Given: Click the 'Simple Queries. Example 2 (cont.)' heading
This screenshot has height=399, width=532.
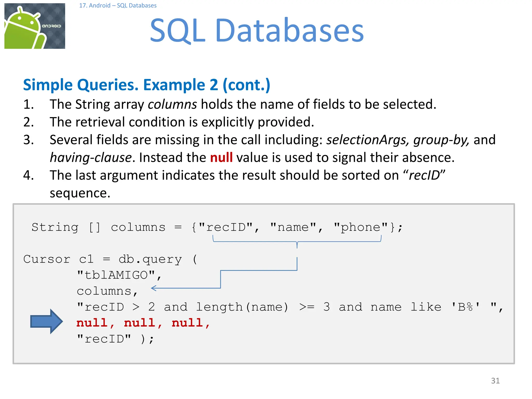Looking at the screenshot, I should pyautogui.click(x=147, y=85).
